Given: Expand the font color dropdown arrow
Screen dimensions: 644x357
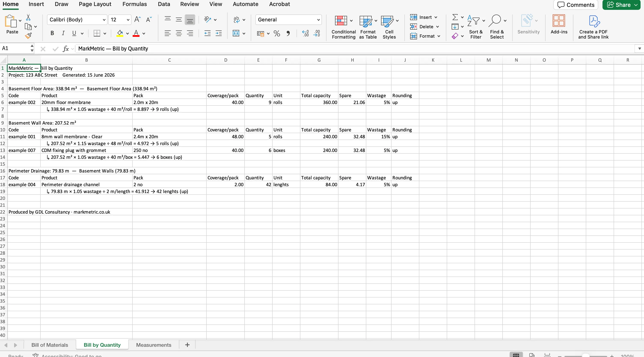Looking at the screenshot, I should coord(144,33).
